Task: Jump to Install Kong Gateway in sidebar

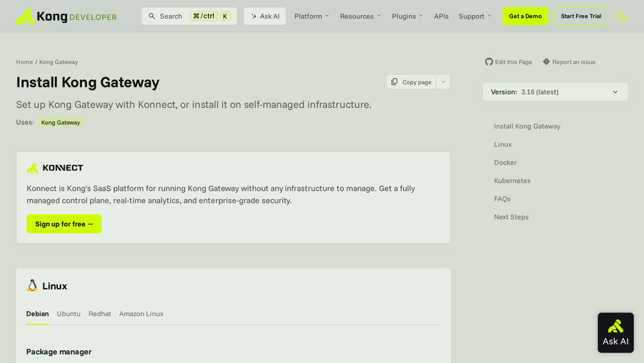Action: [527, 126]
